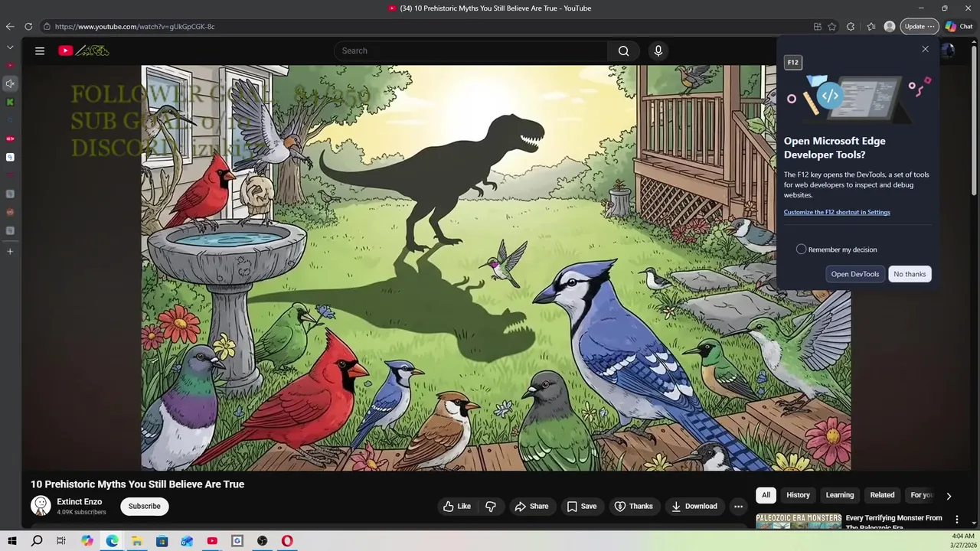Open Opera browser from the taskbar
Viewport: 980px width, 551px height.
(x=287, y=541)
